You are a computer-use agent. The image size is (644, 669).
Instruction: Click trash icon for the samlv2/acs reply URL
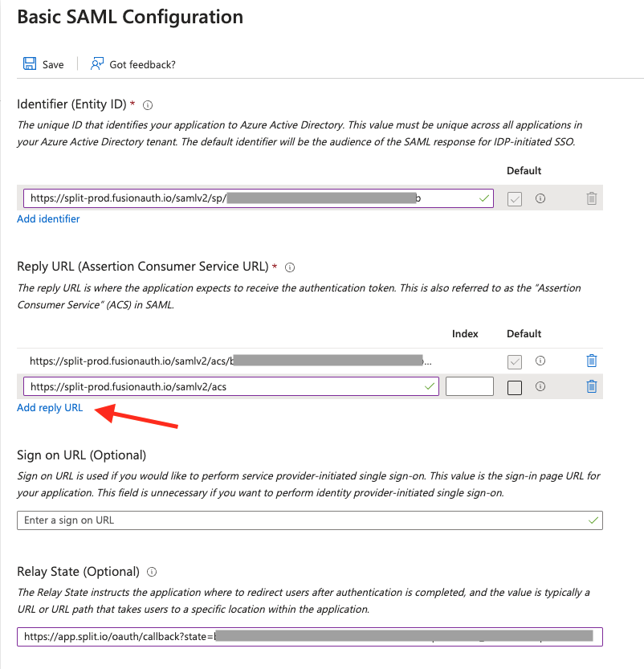[x=592, y=386]
